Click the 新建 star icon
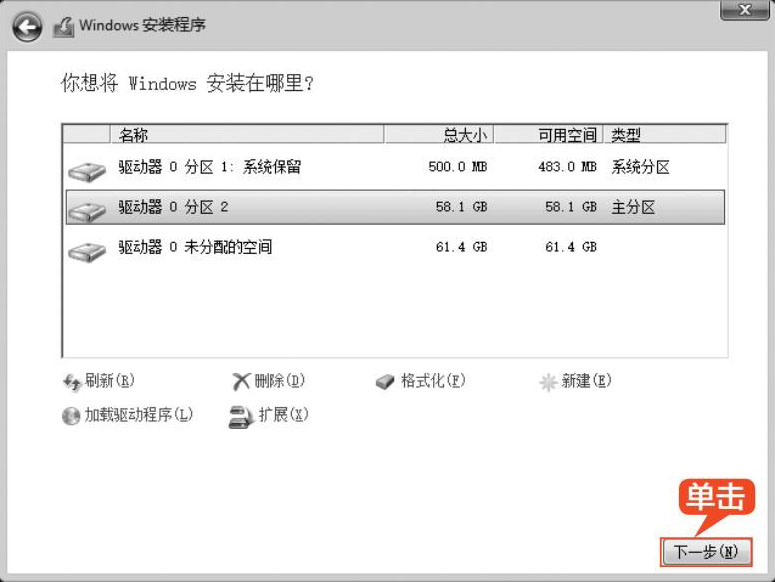The height and width of the screenshot is (582, 775). click(x=548, y=382)
